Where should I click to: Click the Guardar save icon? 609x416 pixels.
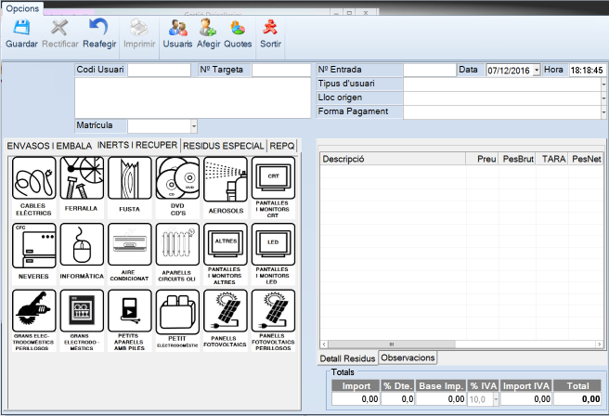[21, 28]
